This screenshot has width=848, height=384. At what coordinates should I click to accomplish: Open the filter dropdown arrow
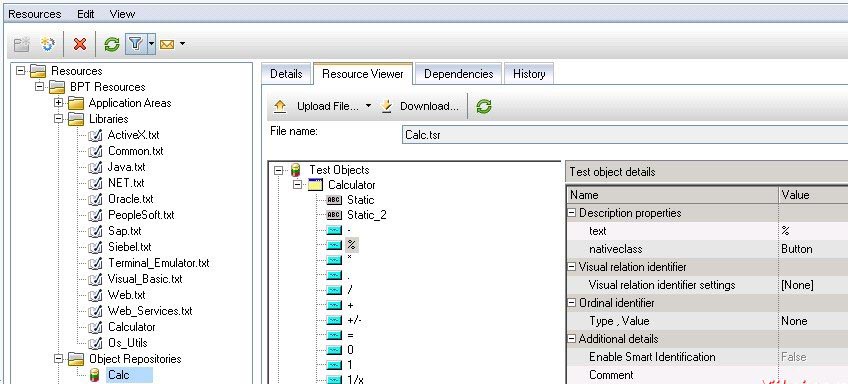pos(151,44)
